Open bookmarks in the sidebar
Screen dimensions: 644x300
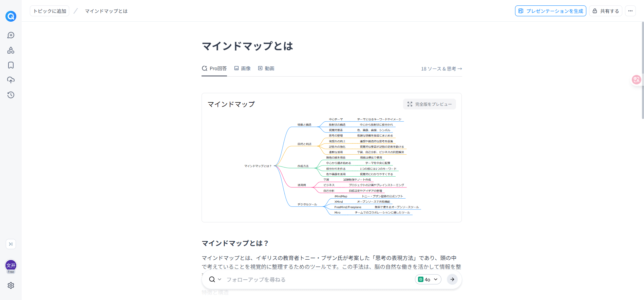[x=11, y=65]
